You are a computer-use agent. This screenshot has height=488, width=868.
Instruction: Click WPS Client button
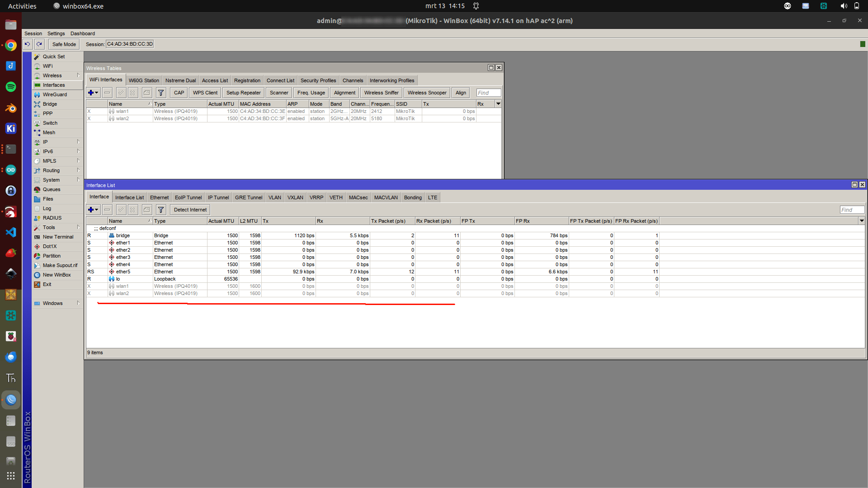[x=205, y=93]
